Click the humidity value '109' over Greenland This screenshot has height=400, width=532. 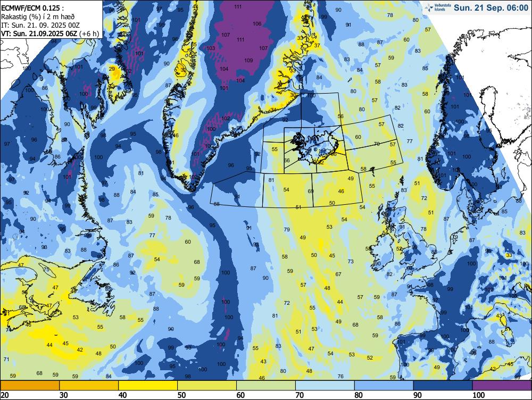coord(248,61)
